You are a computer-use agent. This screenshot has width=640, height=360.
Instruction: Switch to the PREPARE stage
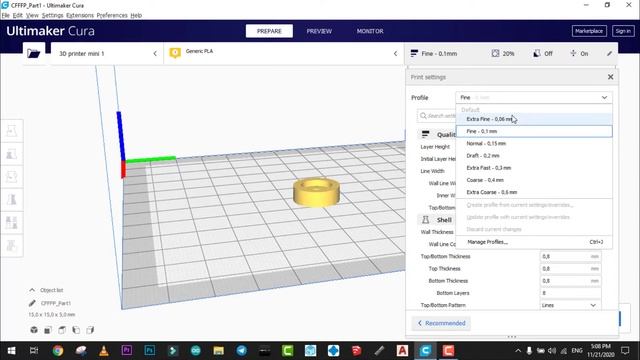click(x=269, y=31)
